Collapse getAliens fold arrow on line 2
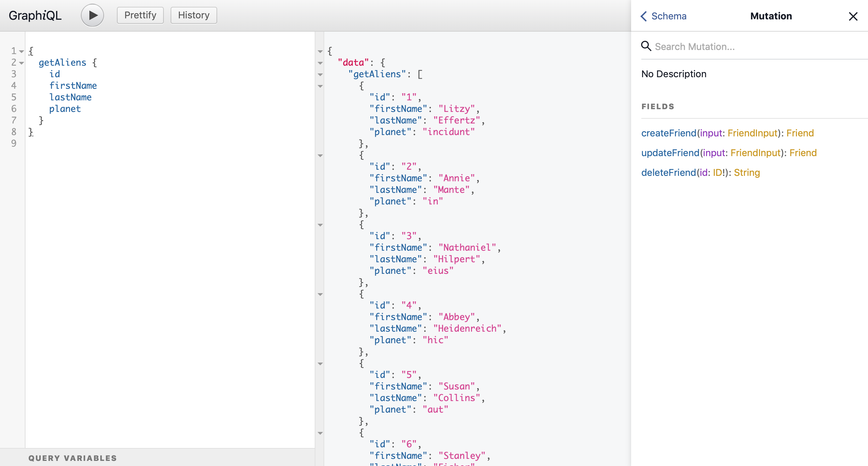Viewport: 868px width, 466px height. click(21, 63)
